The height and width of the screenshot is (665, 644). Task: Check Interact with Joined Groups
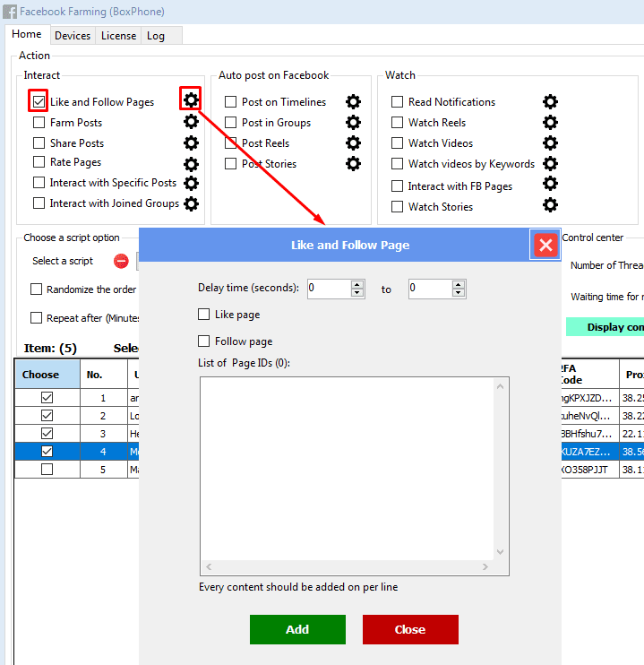(x=39, y=203)
